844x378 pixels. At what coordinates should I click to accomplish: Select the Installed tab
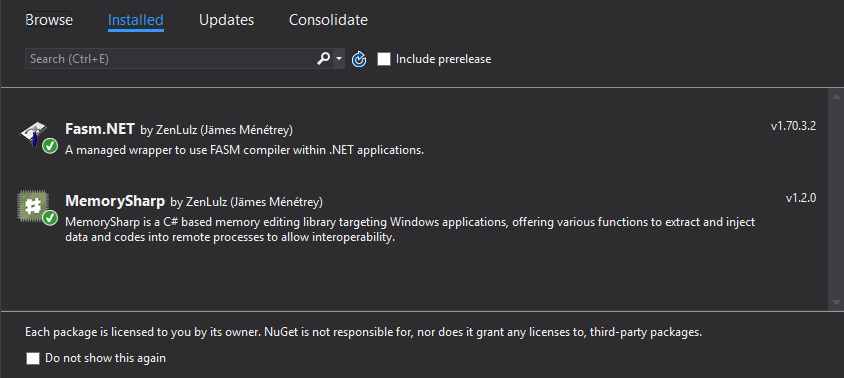click(x=136, y=20)
